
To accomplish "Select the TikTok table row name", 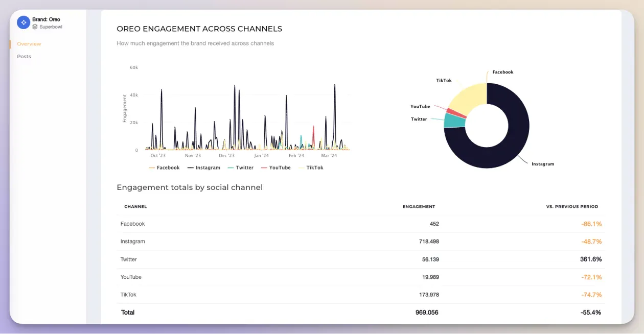I will 128,295.
